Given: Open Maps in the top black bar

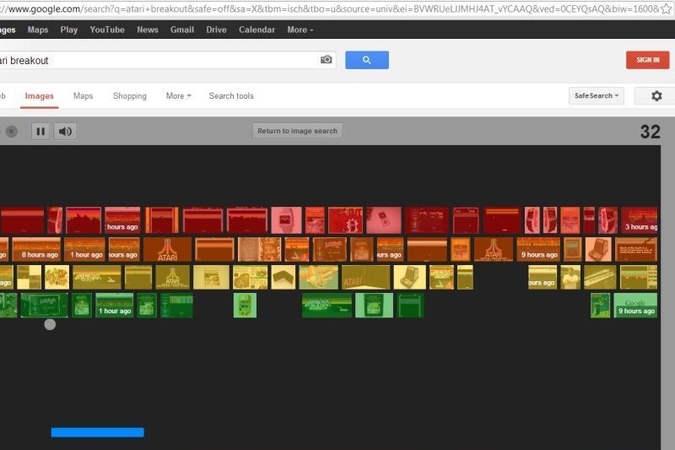Looking at the screenshot, I should [x=38, y=30].
